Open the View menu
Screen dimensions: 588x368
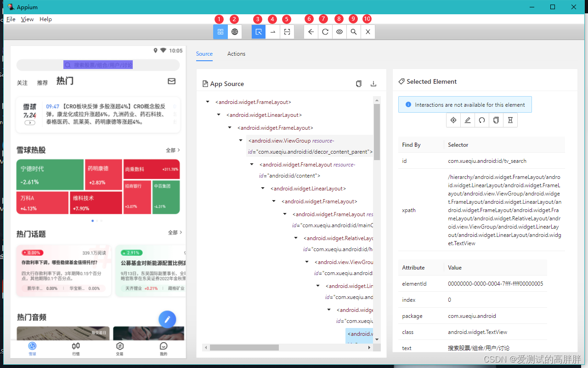pos(28,19)
